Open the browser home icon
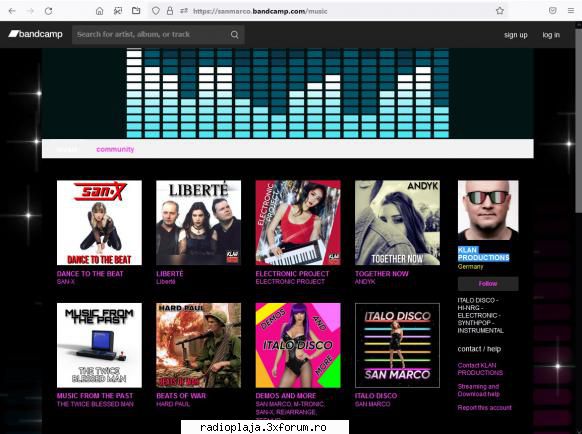The image size is (582, 434). click(99, 11)
